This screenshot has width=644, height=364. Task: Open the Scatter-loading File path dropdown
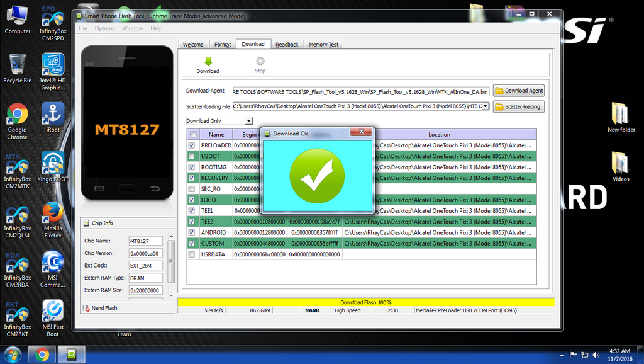[x=485, y=106]
